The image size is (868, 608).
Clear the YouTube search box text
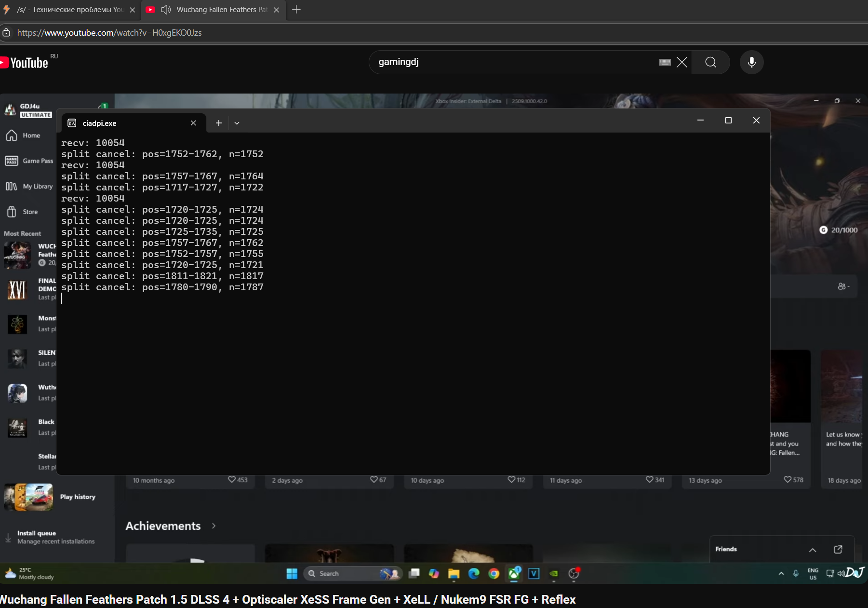coord(682,62)
